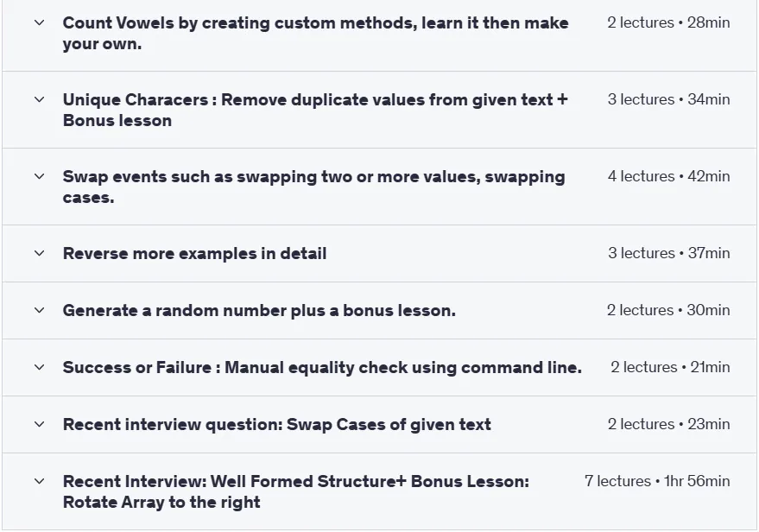The height and width of the screenshot is (532, 759).
Task: Click the 4 lectures 42min label
Action: [x=668, y=176]
